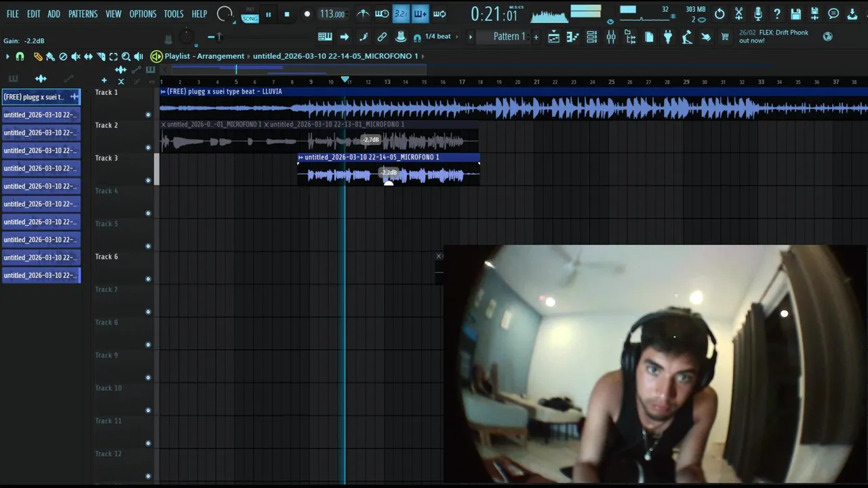The image size is (868, 488).
Task: Stop playback with the stop button
Action: coord(287,14)
